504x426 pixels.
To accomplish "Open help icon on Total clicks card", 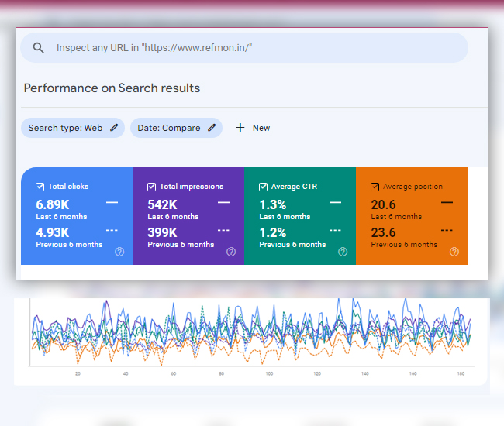I will tap(119, 252).
